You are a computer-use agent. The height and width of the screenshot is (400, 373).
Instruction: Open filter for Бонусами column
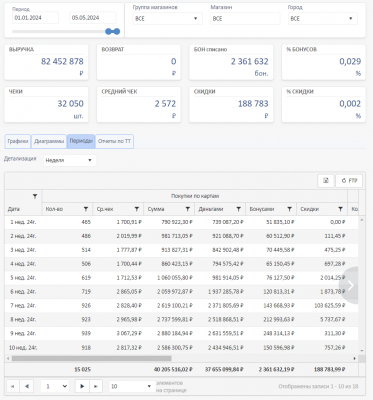point(290,209)
